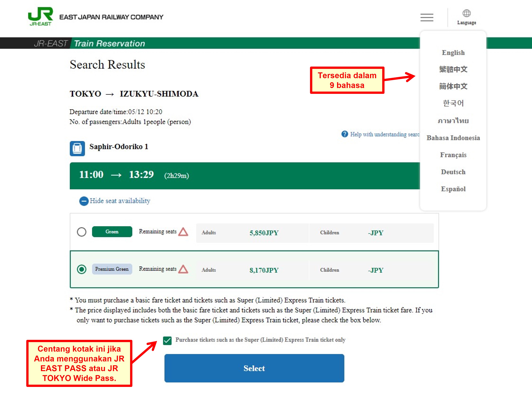The width and height of the screenshot is (532, 399).
Task: Click the Premium Green class badge
Action: (112, 269)
